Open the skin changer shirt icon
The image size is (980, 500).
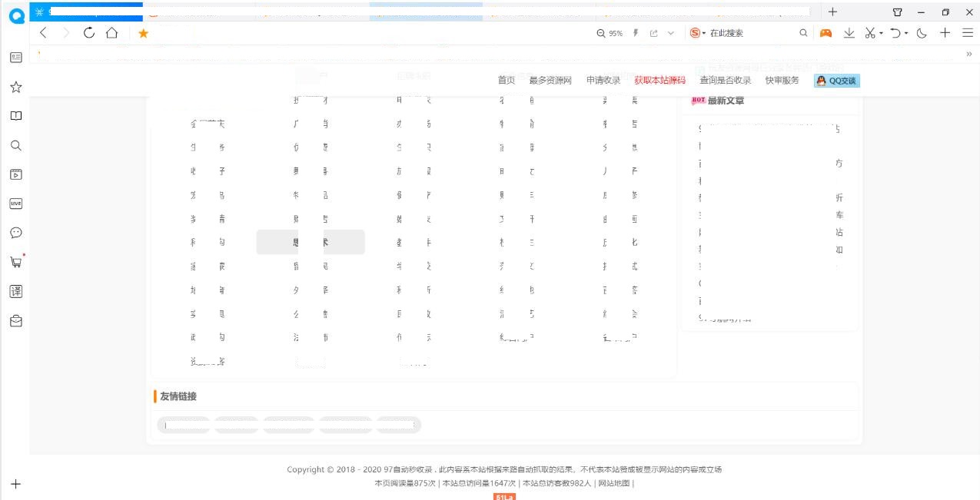(897, 12)
